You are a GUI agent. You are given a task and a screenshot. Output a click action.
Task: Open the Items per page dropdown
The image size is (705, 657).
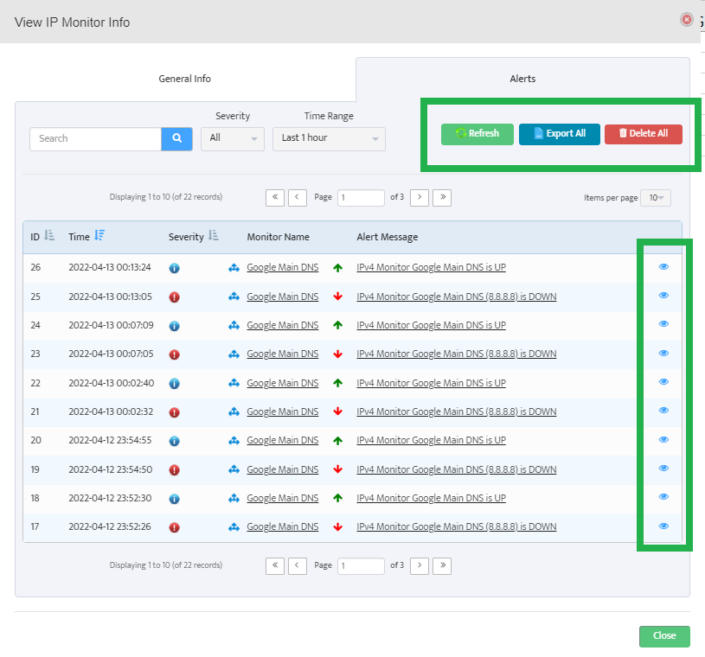point(656,197)
